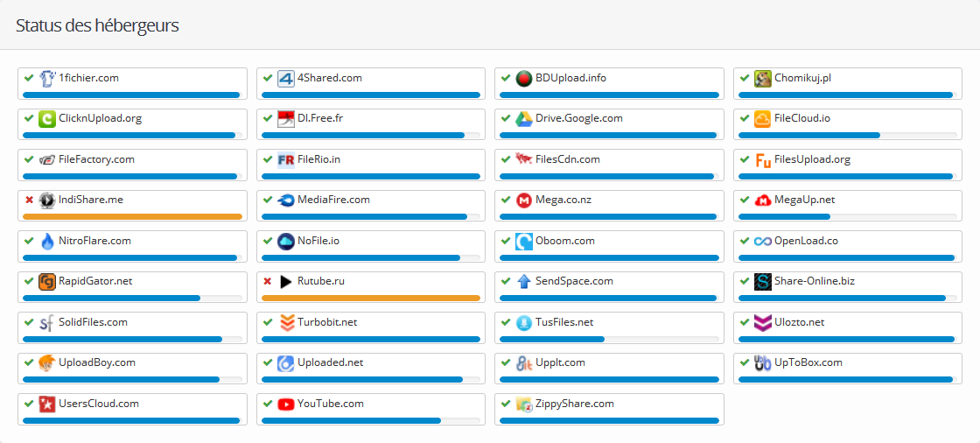The image size is (980, 443).
Task: Click the MegaUp.net red cloud icon
Action: (762, 200)
